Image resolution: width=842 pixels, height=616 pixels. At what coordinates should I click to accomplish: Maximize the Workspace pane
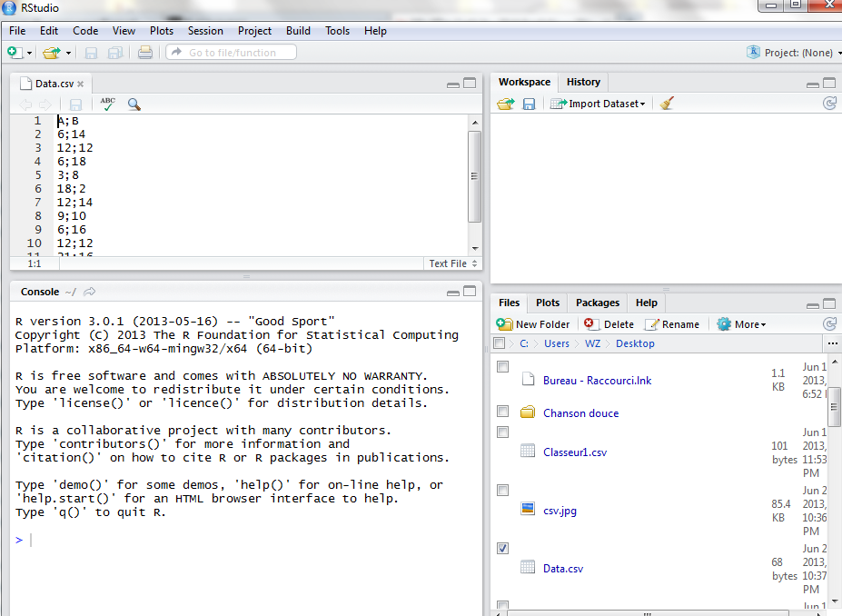829,84
